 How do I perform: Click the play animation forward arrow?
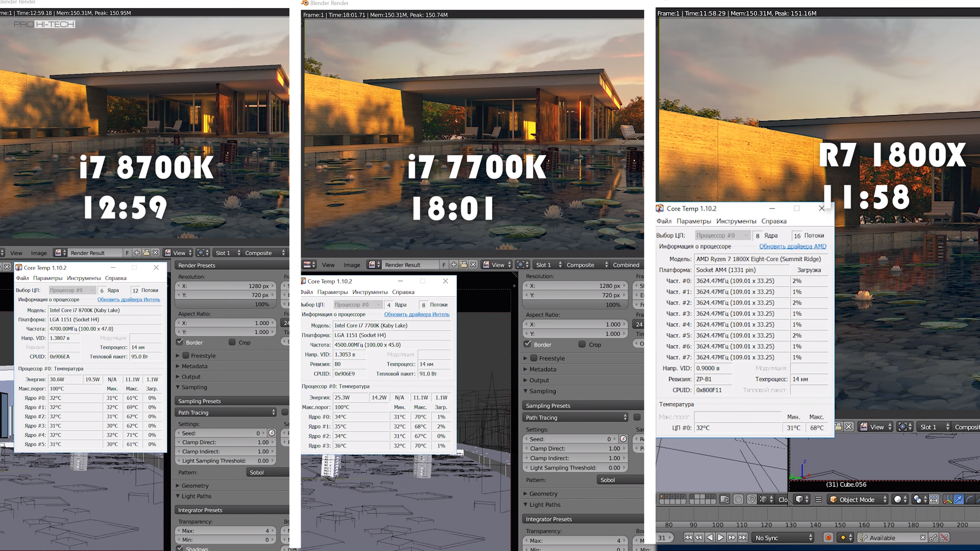coord(721,537)
